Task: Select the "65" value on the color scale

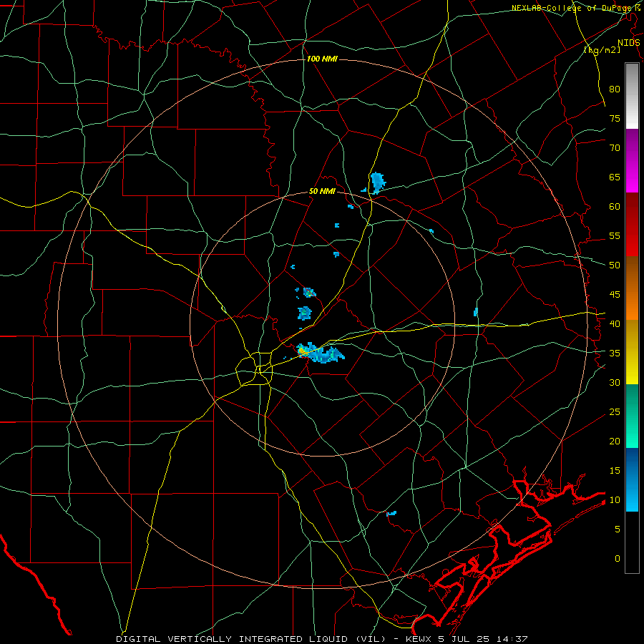Action: pos(615,177)
